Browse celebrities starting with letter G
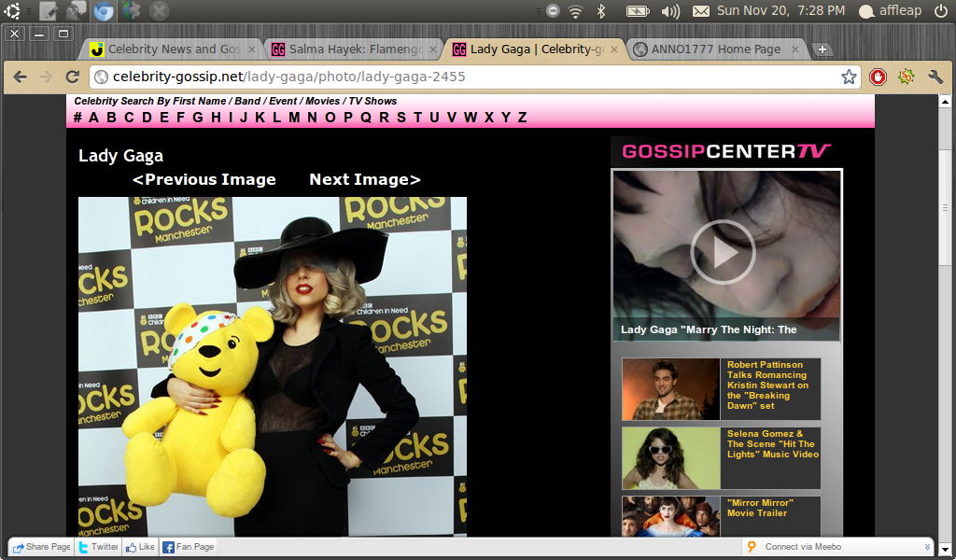 click(x=198, y=118)
